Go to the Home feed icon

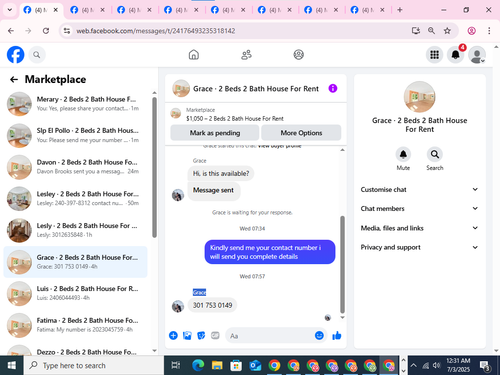pyautogui.click(x=194, y=55)
